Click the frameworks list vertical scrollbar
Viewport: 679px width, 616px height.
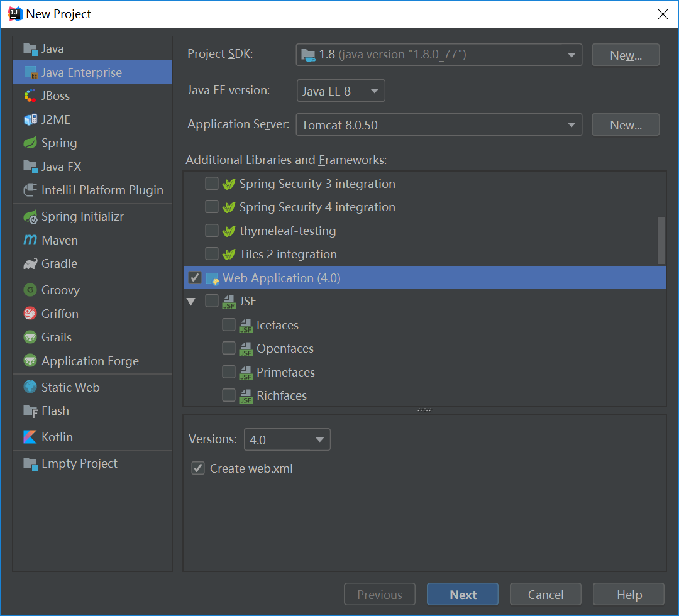[661, 240]
